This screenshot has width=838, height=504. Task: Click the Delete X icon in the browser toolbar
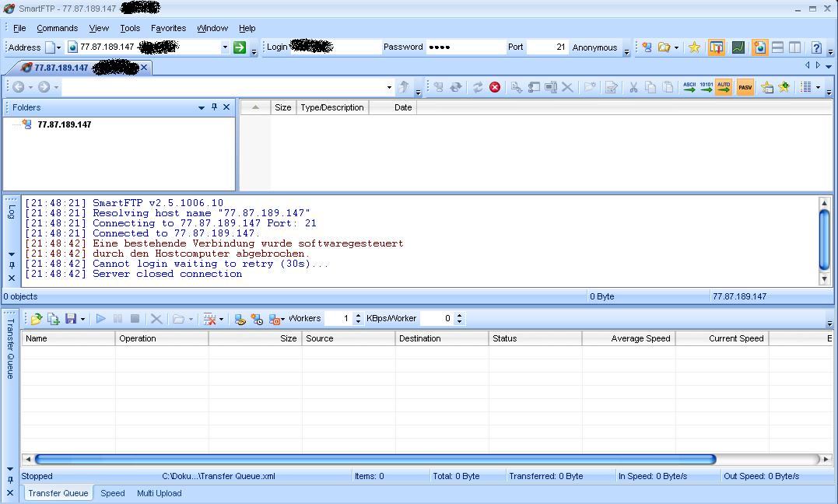click(x=567, y=87)
